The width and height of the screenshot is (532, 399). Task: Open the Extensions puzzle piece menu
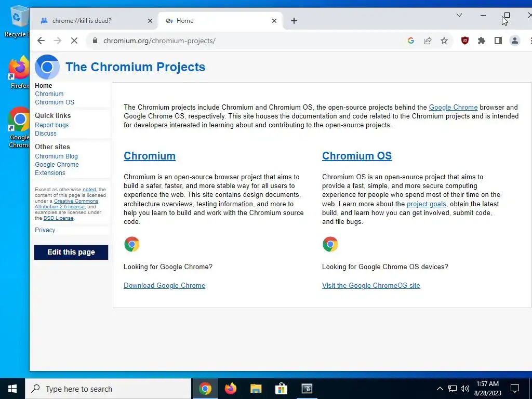click(482, 41)
